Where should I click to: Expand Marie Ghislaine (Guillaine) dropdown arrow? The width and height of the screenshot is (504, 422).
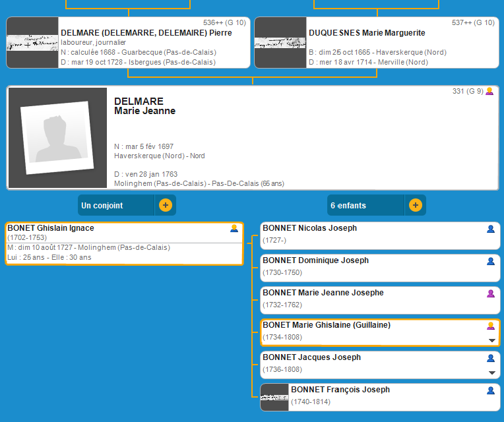(491, 340)
